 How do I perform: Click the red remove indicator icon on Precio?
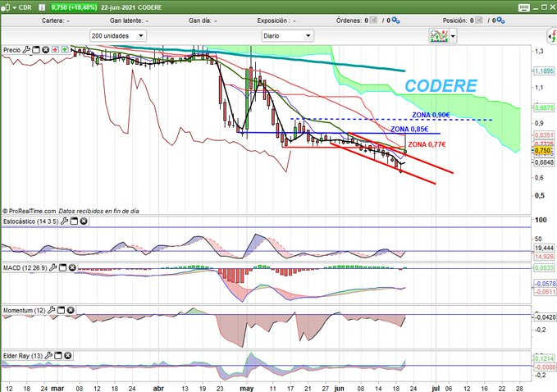(x=55, y=50)
